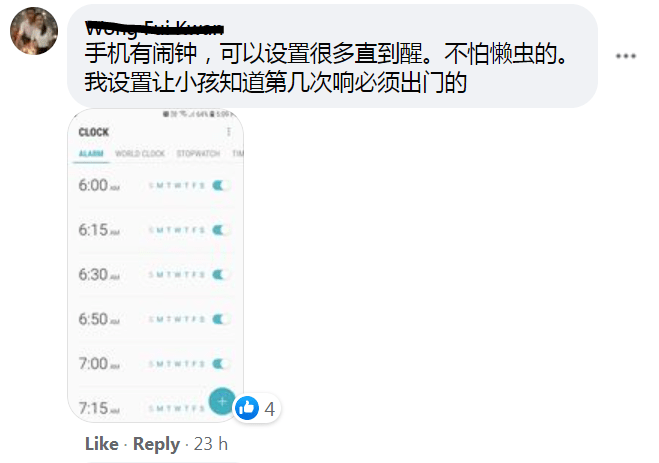The image size is (659, 463).
Task: Turn off the 6:50 alarm switch
Action: tap(221, 319)
